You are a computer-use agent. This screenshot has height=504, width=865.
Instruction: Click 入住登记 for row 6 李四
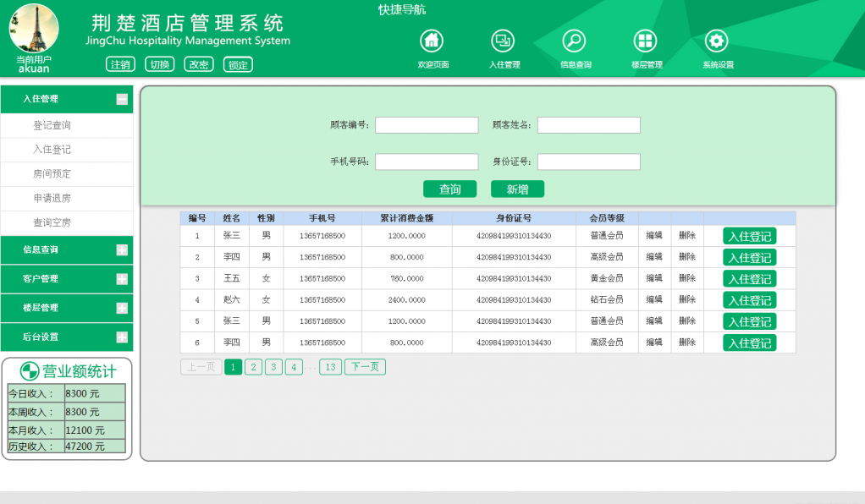click(750, 343)
